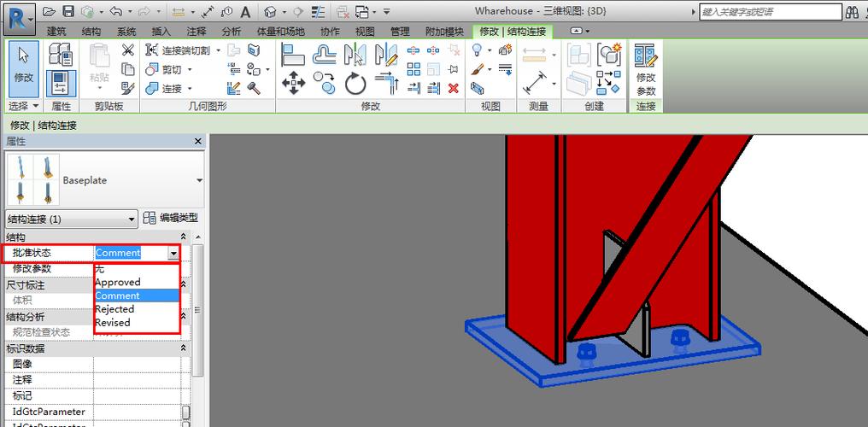The width and height of the screenshot is (868, 427).
Task: Click the search keyword input field
Action: pos(770,12)
